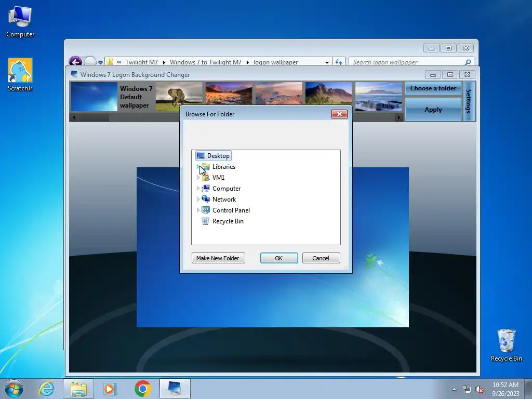
Task: Select Logon Background Changer taskbar icon
Action: point(175,389)
